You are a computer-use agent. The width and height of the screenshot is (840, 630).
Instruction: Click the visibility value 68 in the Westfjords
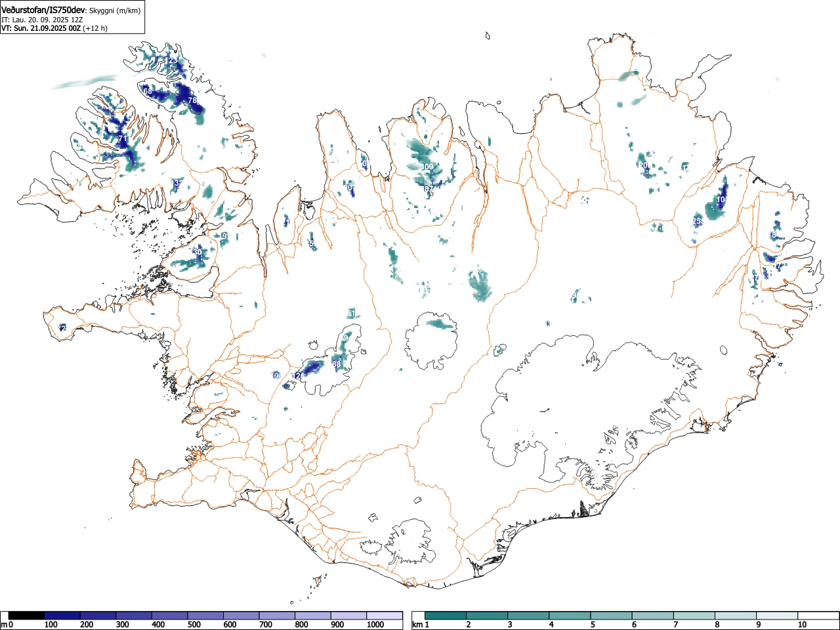pos(148,92)
